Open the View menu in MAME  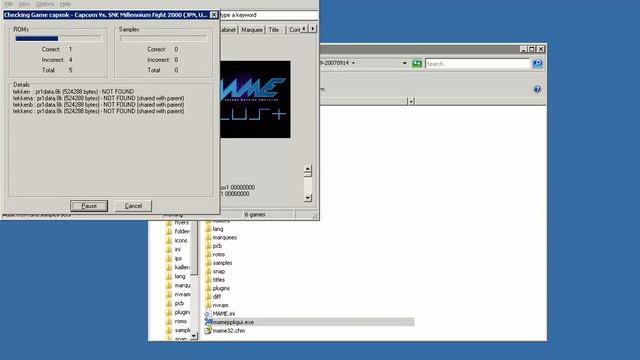pos(24,4)
